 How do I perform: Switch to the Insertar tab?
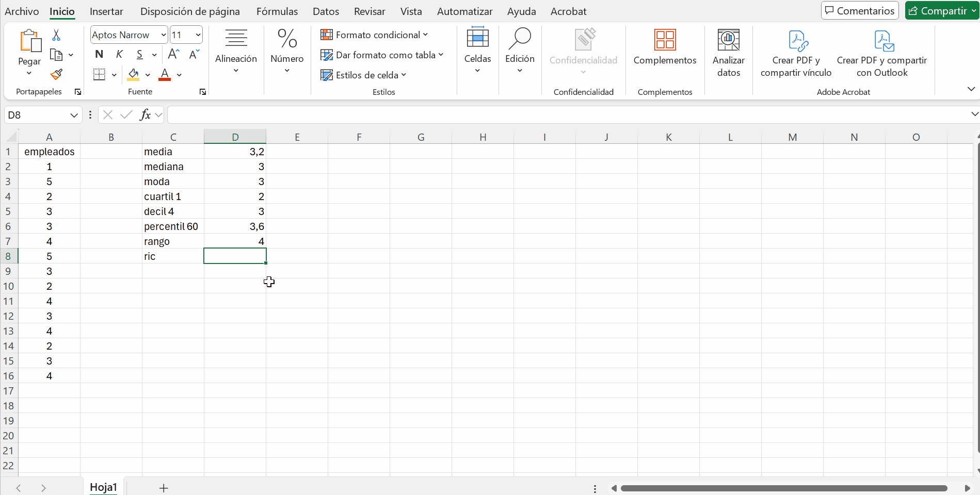coord(106,11)
